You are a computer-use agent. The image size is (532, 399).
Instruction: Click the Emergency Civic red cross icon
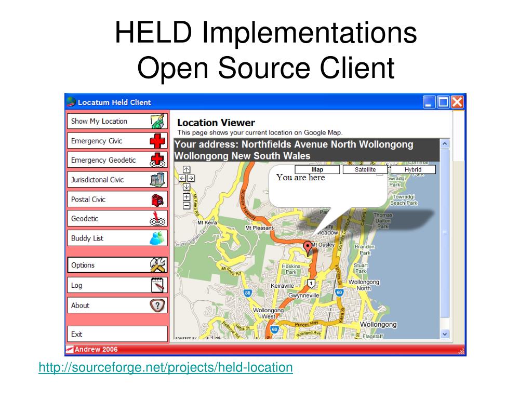point(157,141)
